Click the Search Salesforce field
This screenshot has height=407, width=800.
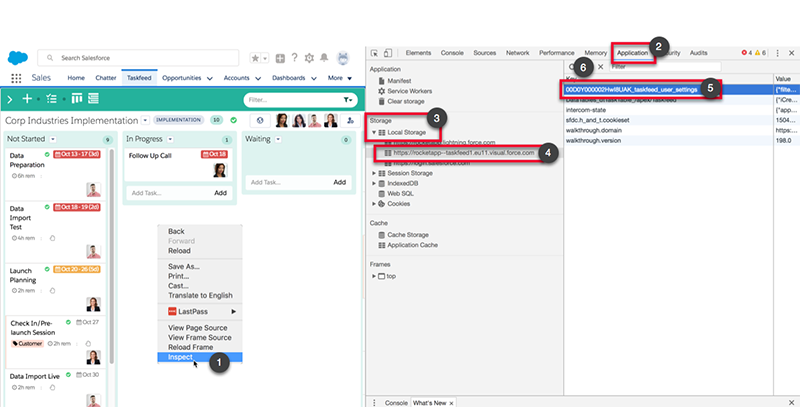tap(138, 58)
